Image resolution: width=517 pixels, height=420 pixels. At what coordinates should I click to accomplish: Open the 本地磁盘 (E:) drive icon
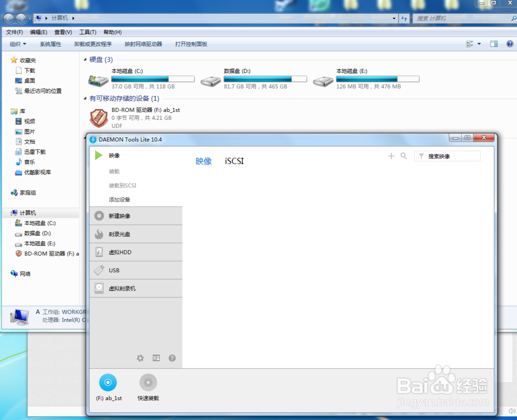(x=323, y=81)
